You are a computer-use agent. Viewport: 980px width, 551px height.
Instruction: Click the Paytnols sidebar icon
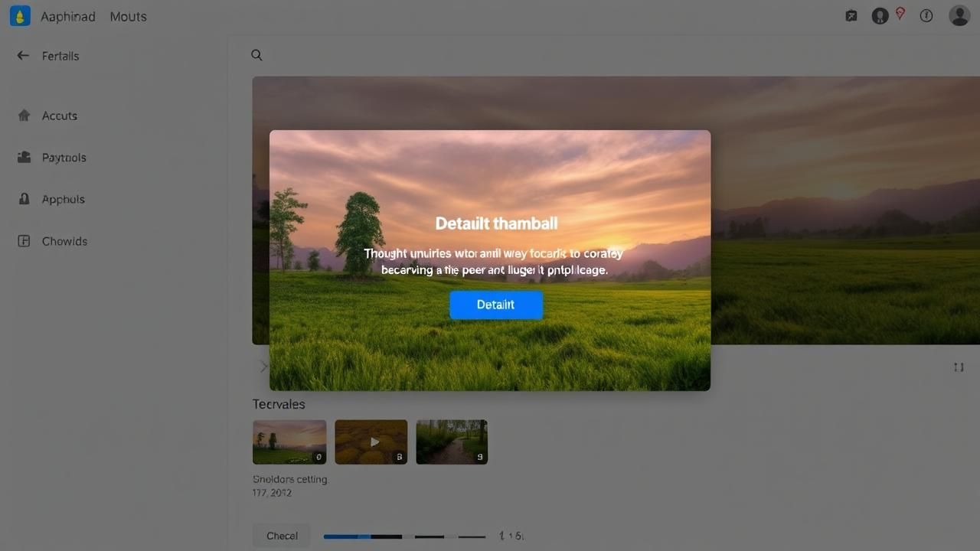[x=24, y=158]
